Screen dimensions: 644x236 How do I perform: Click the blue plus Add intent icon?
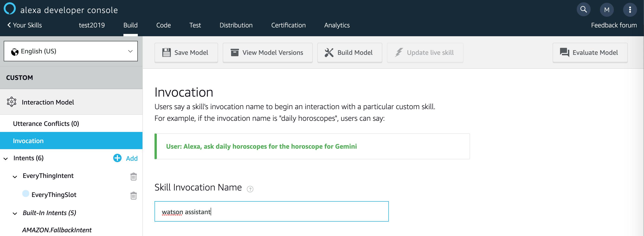pos(117,158)
